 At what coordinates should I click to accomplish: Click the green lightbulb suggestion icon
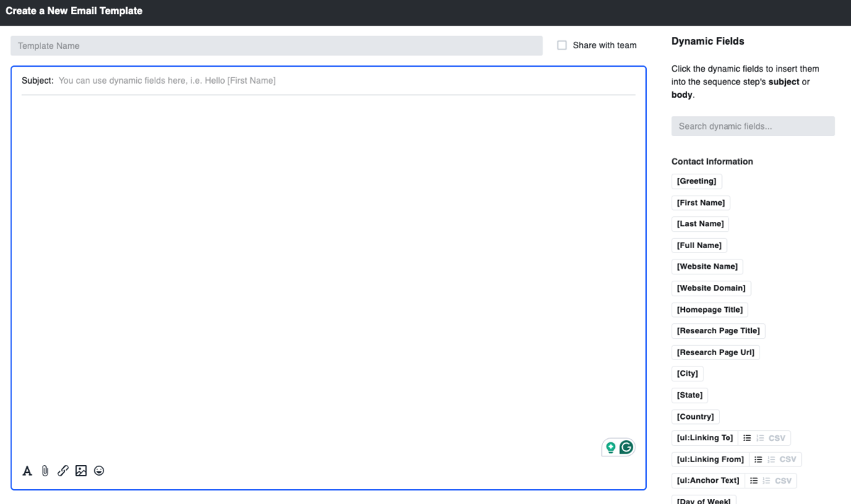[610, 447]
